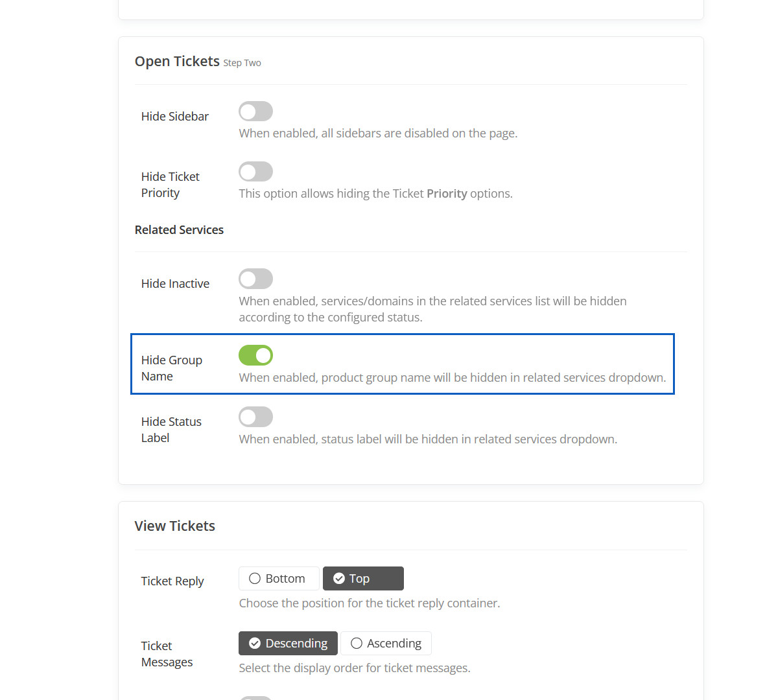Disable the green Hide Group Name toggle
Viewport: 778px width, 700px height.
click(255, 355)
